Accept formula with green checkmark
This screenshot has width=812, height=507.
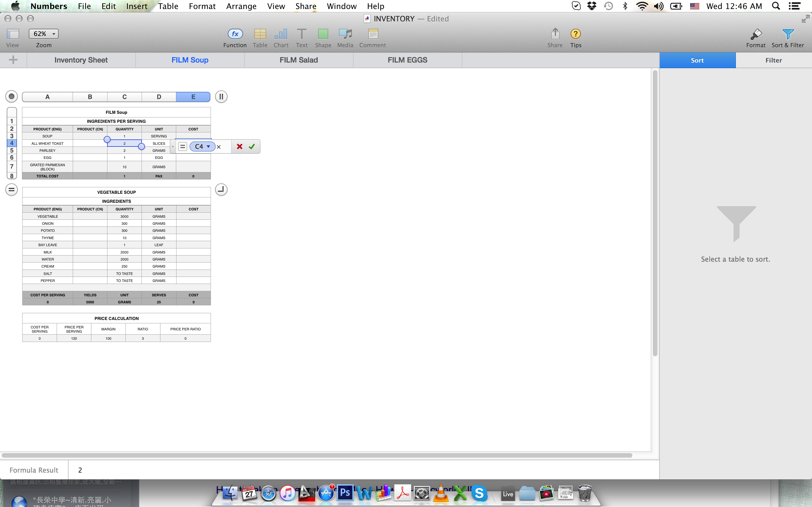(252, 146)
